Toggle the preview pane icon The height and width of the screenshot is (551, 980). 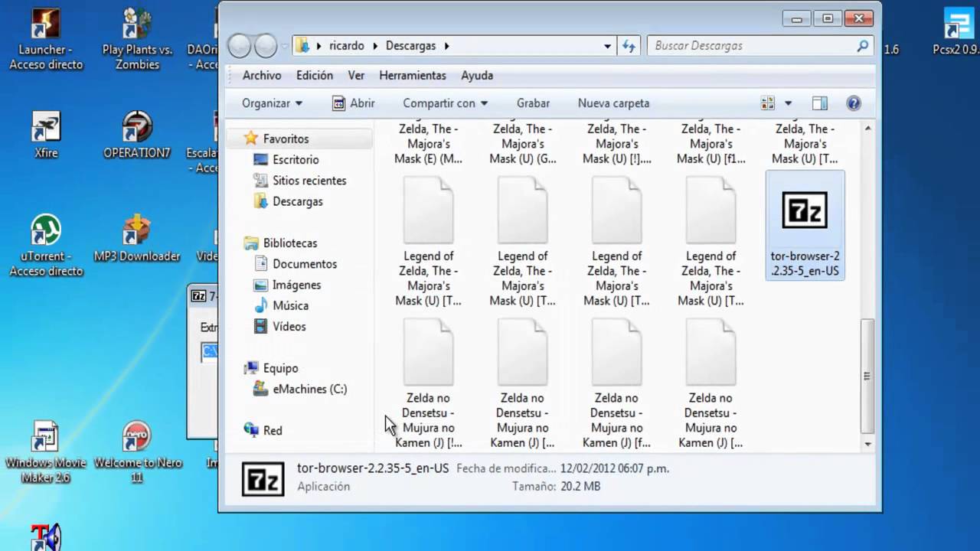pyautogui.click(x=820, y=103)
